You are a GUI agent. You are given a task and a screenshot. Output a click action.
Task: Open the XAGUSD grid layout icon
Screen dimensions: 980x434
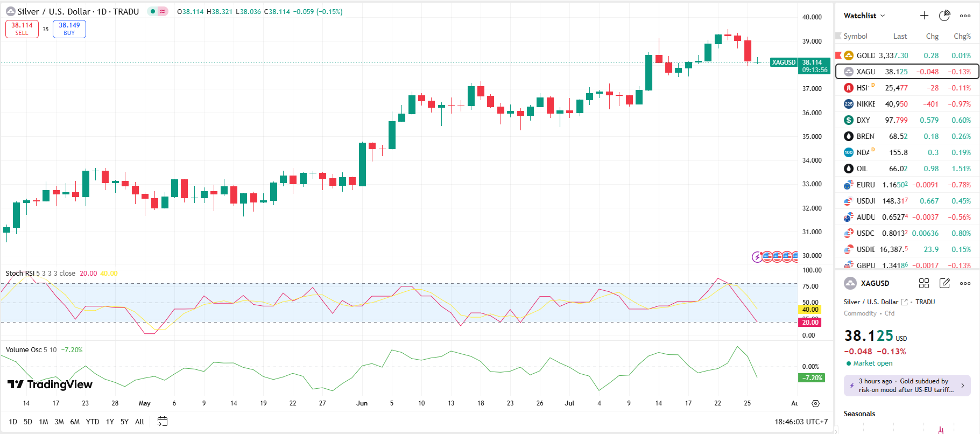(924, 283)
